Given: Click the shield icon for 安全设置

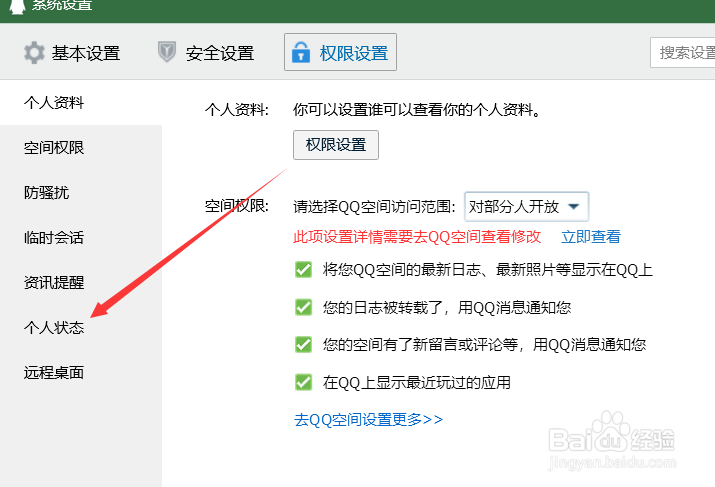Looking at the screenshot, I should click(167, 52).
